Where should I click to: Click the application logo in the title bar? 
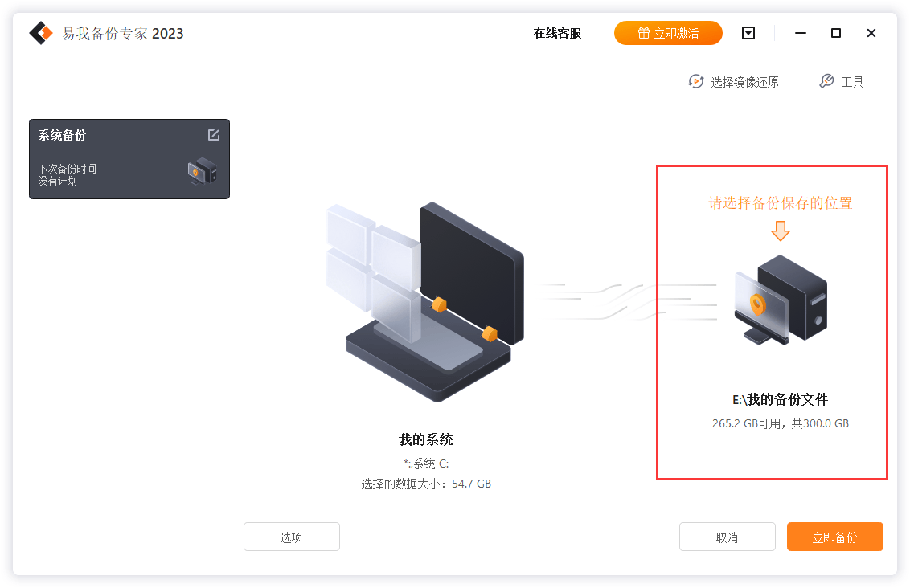[x=41, y=33]
